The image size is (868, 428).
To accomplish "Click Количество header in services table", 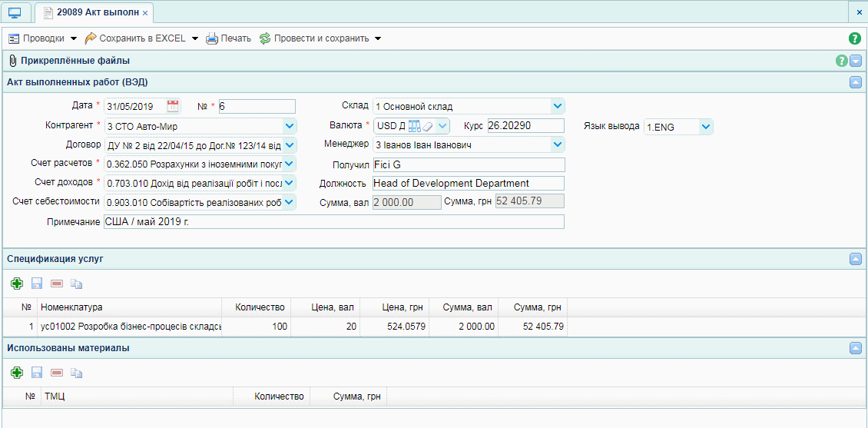I will pyautogui.click(x=256, y=307).
